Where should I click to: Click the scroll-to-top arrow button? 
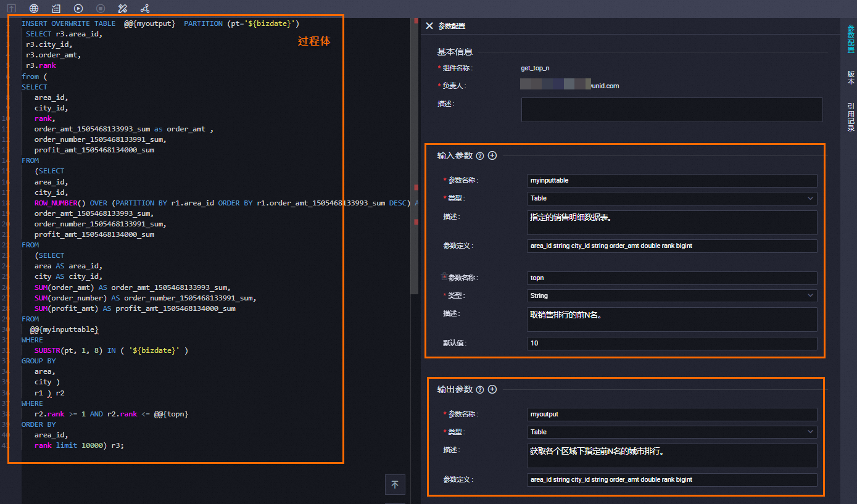[395, 485]
